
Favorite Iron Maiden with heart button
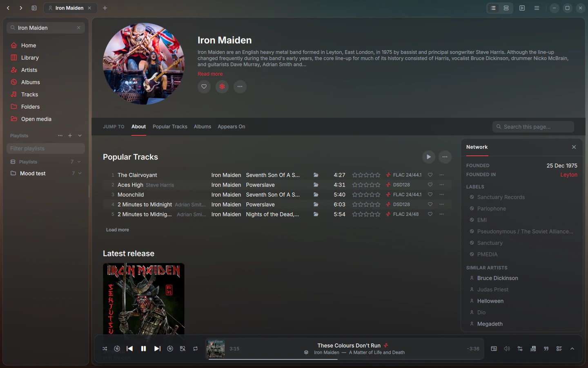(x=204, y=87)
